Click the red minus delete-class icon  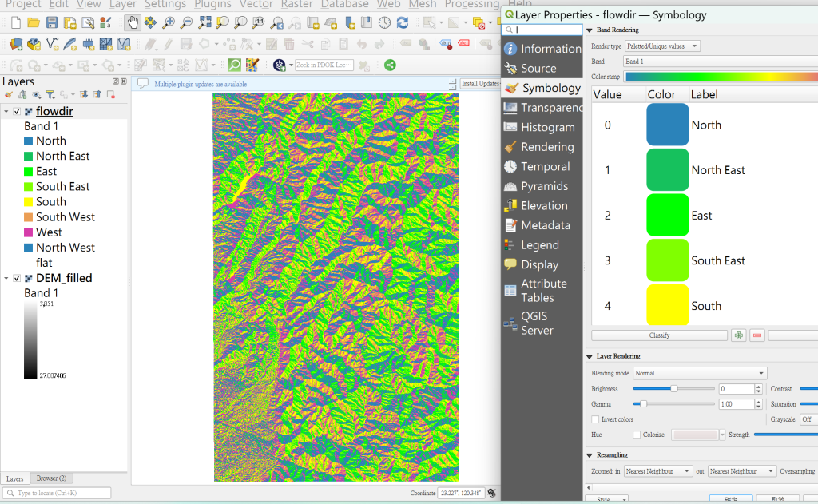click(x=757, y=335)
